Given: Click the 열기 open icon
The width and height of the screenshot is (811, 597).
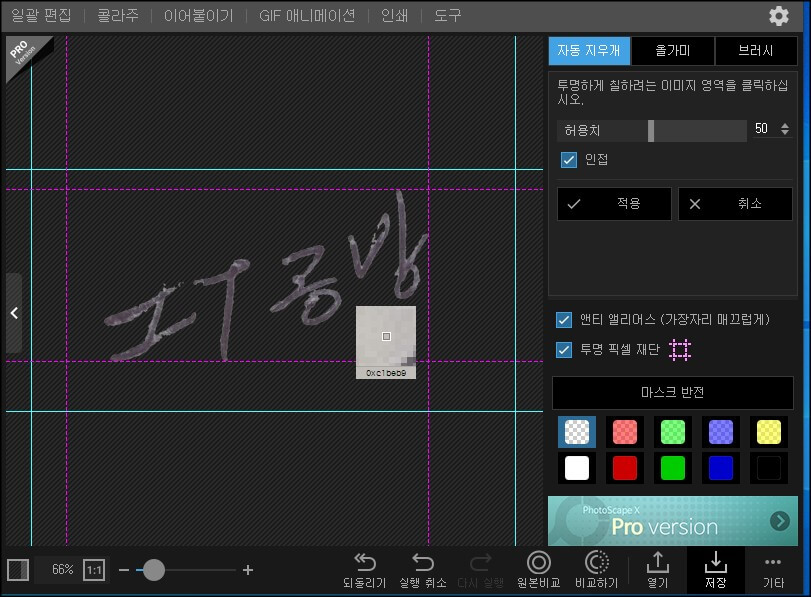Looking at the screenshot, I should pyautogui.click(x=658, y=562).
